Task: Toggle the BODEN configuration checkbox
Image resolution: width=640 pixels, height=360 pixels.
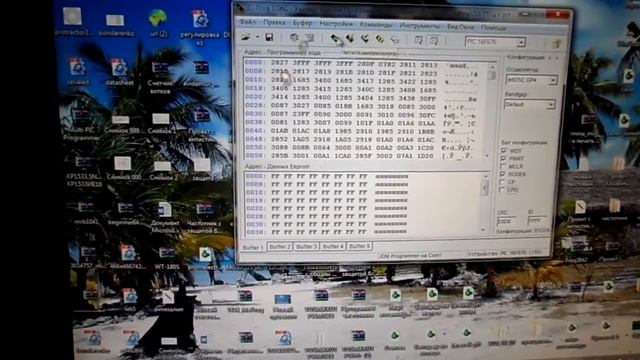Action: pyautogui.click(x=502, y=174)
